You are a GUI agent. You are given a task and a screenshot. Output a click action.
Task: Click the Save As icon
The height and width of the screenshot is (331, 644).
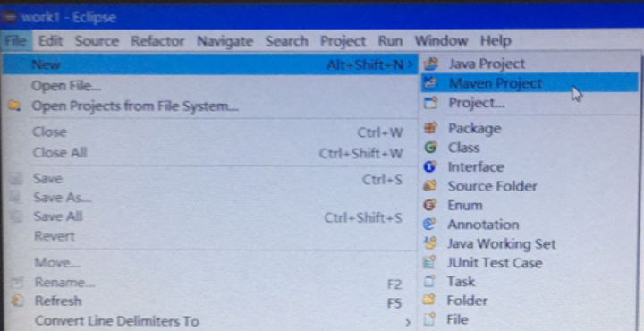coord(16,198)
